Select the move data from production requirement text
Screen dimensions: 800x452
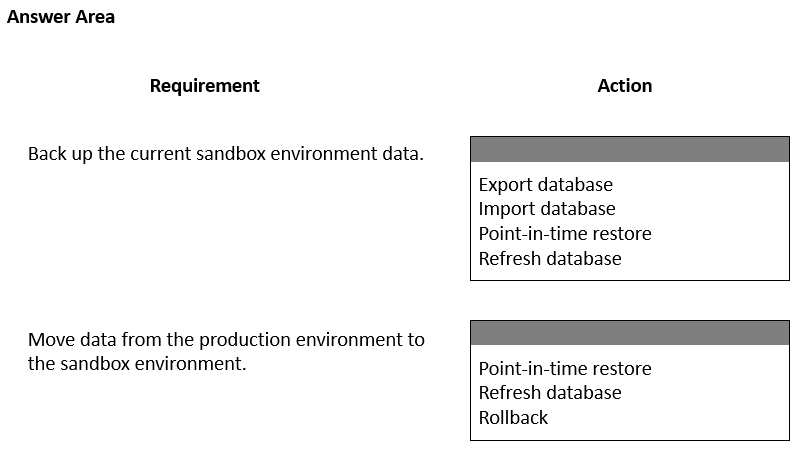click(226, 351)
